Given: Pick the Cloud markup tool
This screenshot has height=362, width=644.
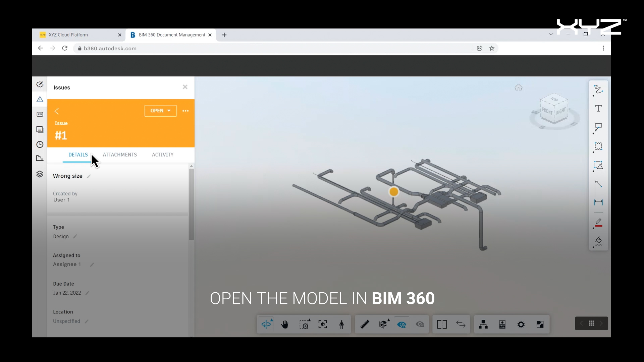Looking at the screenshot, I should [x=598, y=146].
